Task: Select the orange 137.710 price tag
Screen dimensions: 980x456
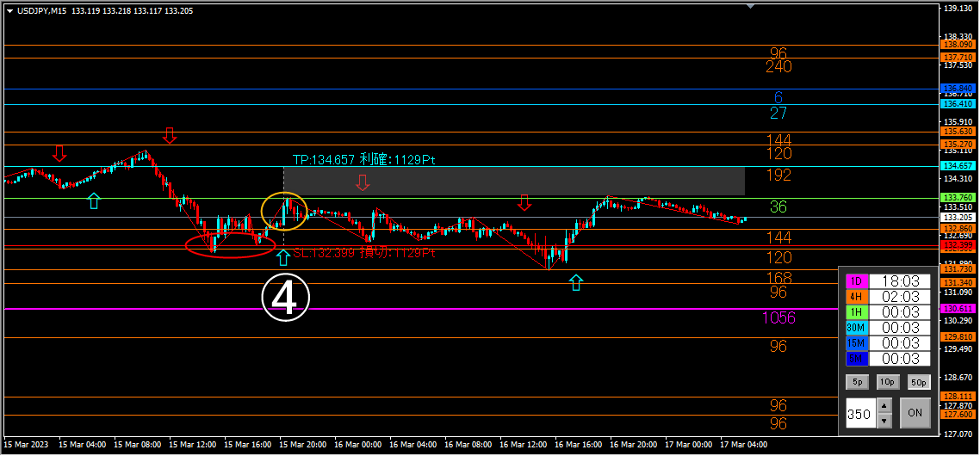Action: tap(958, 58)
